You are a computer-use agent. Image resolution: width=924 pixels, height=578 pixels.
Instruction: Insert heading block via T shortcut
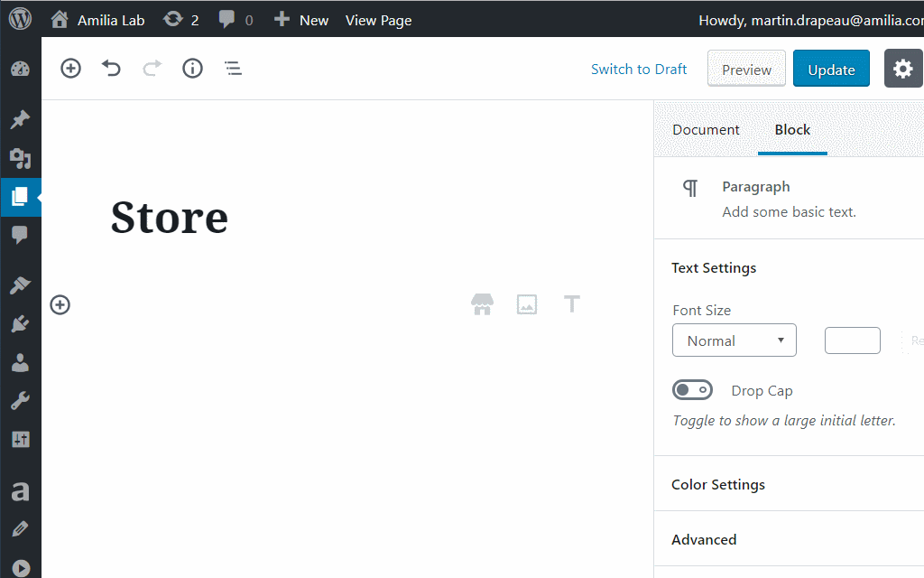coord(571,303)
